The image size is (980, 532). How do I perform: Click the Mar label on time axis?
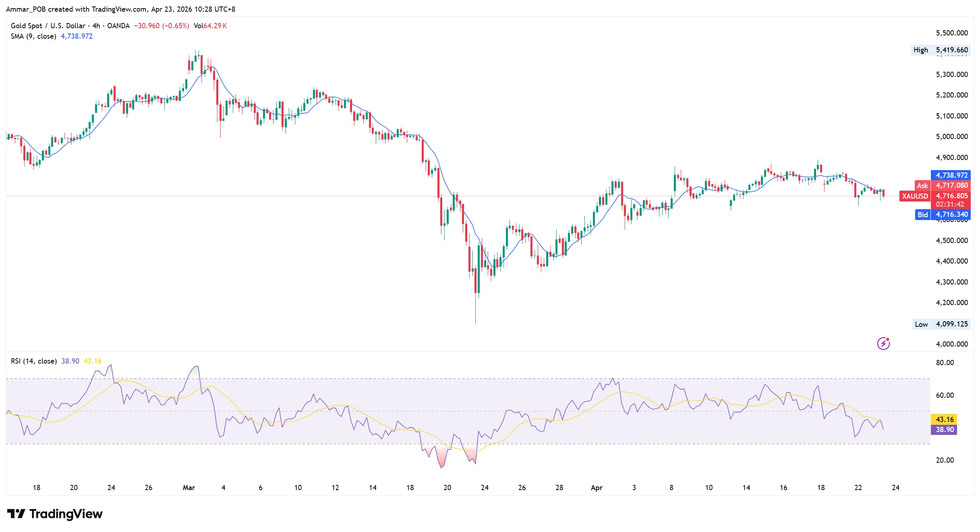tap(189, 488)
